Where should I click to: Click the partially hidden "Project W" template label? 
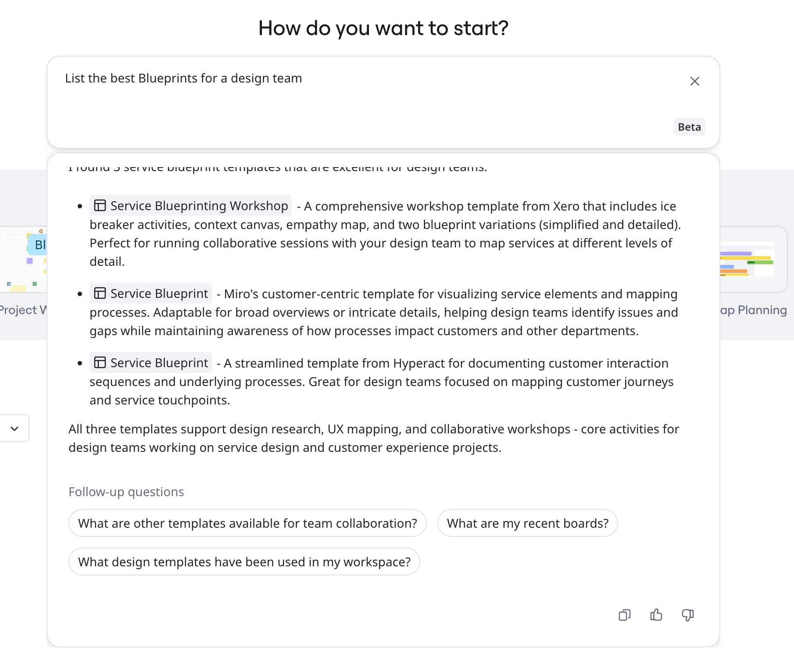point(23,310)
